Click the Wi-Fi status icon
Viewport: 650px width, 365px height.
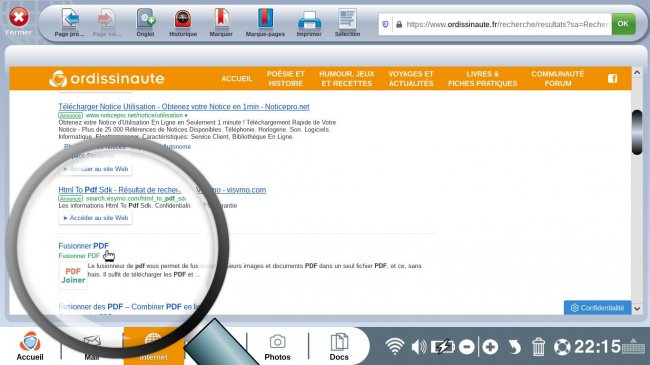[x=394, y=346]
